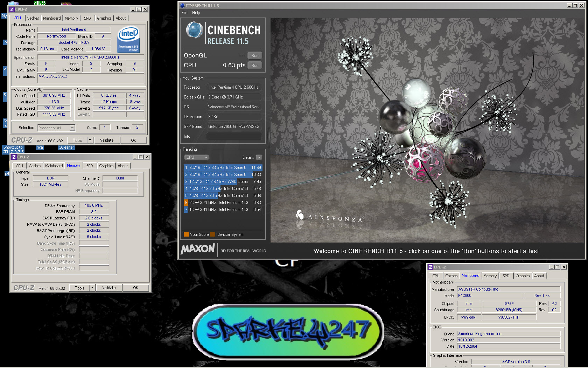Click Tools button in top CPU-Z window
The height and width of the screenshot is (368, 588).
[x=77, y=140]
